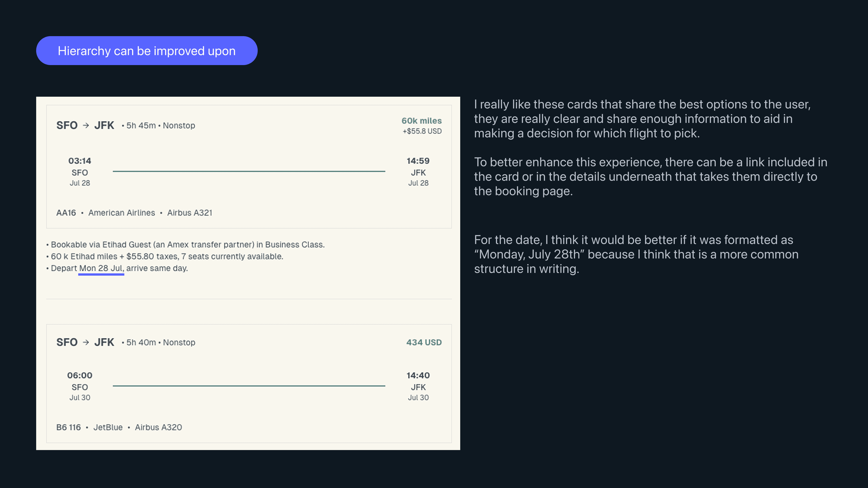
Task: Open the underlined 'Mon 28 Jul' link
Action: pyautogui.click(x=101, y=268)
